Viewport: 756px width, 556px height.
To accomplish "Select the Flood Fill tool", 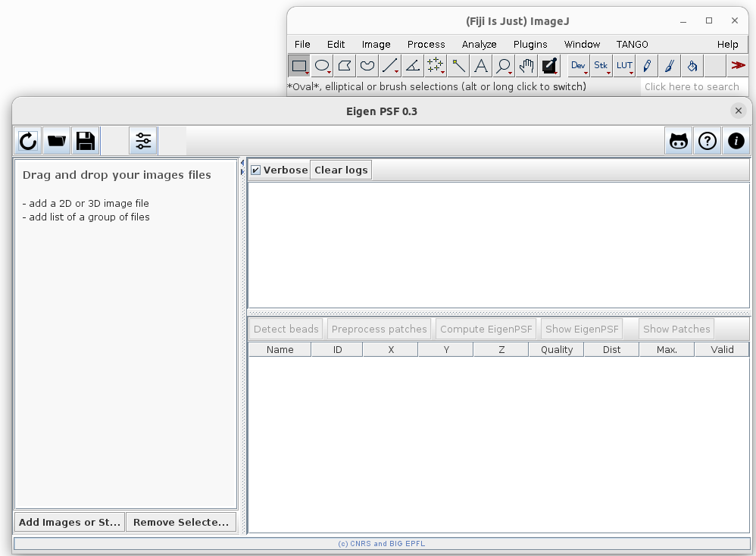I will pyautogui.click(x=692, y=66).
